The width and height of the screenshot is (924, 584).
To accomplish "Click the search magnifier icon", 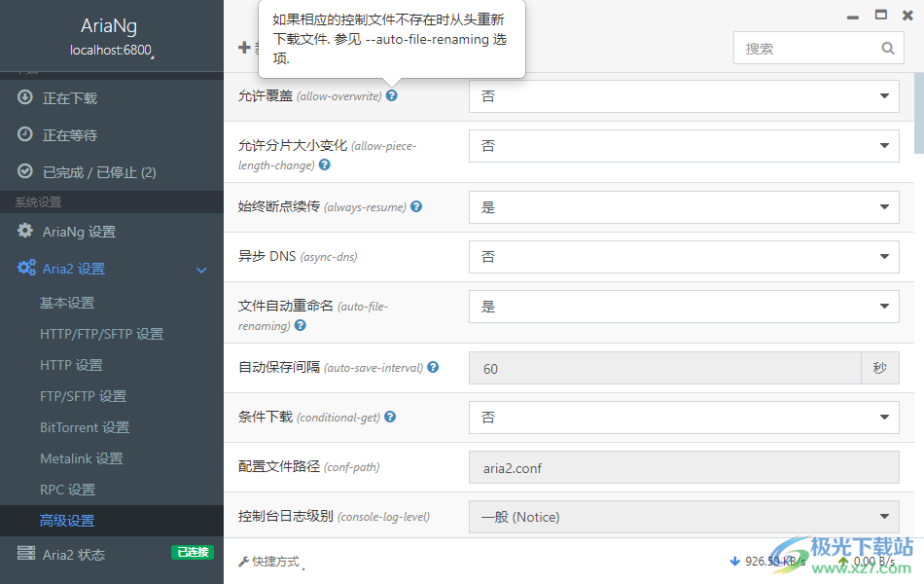I will point(887,49).
